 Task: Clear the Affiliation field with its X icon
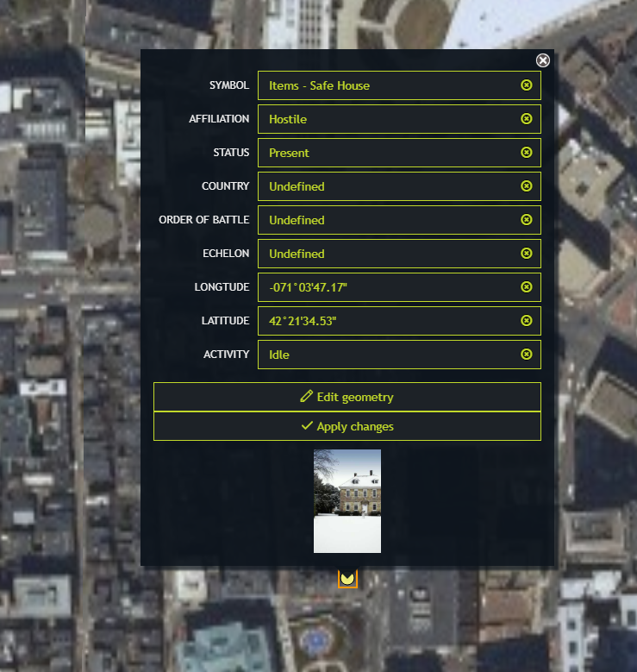pyautogui.click(x=526, y=119)
